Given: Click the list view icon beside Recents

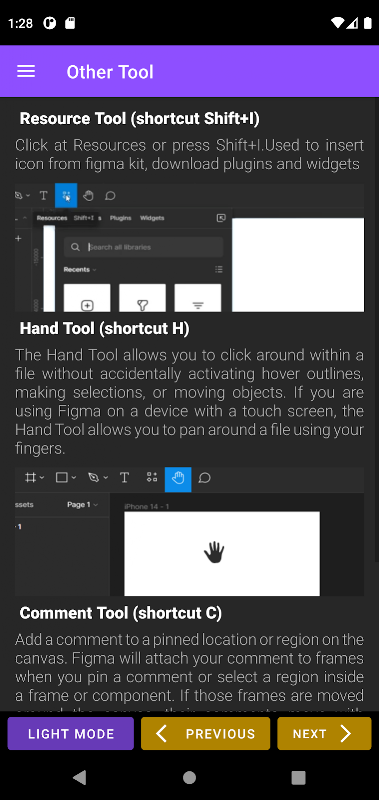Looking at the screenshot, I should point(219,269).
